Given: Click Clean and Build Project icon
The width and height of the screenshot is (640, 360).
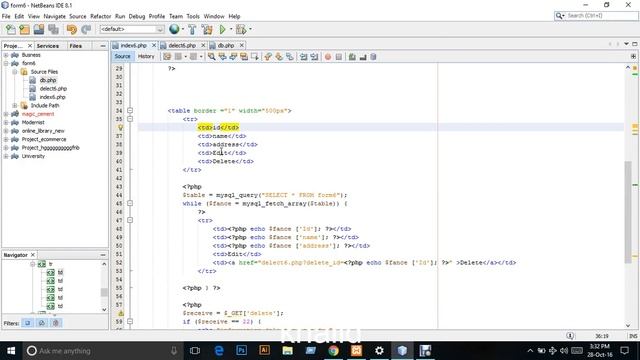Looking at the screenshot, I should pos(207,29).
